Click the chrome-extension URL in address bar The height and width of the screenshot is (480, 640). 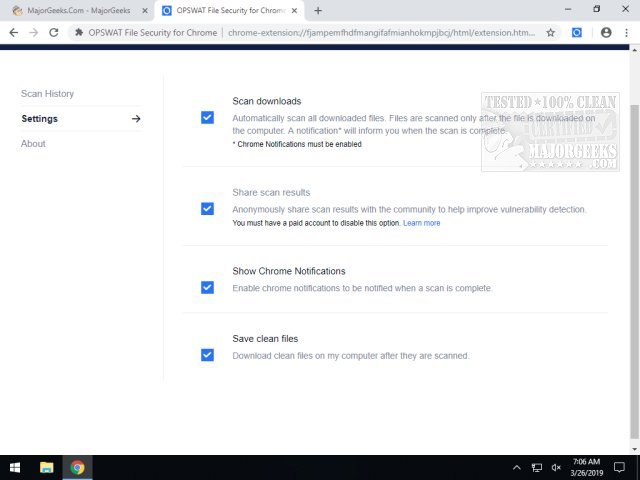381,33
